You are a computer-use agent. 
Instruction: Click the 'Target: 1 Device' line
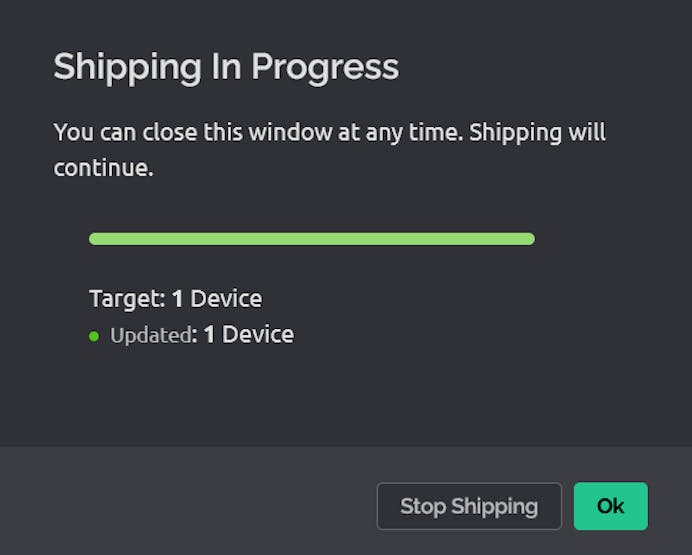(175, 298)
